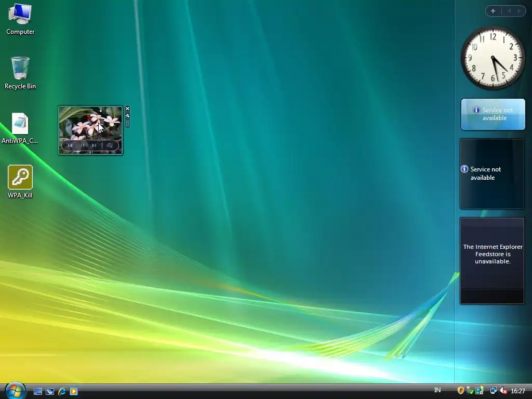The width and height of the screenshot is (532, 399).
Task: Select the WPA_Kill key icon
Action: tap(20, 182)
